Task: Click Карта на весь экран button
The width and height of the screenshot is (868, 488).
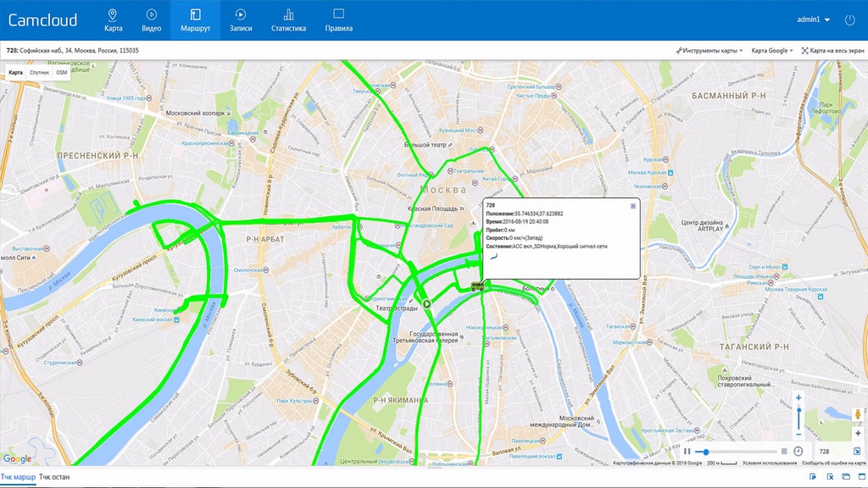Action: (x=833, y=51)
